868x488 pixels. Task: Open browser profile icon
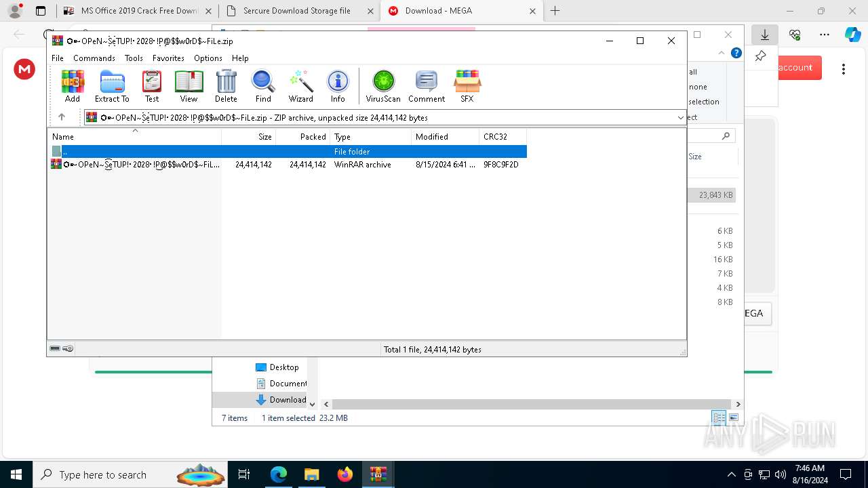pos(15,11)
